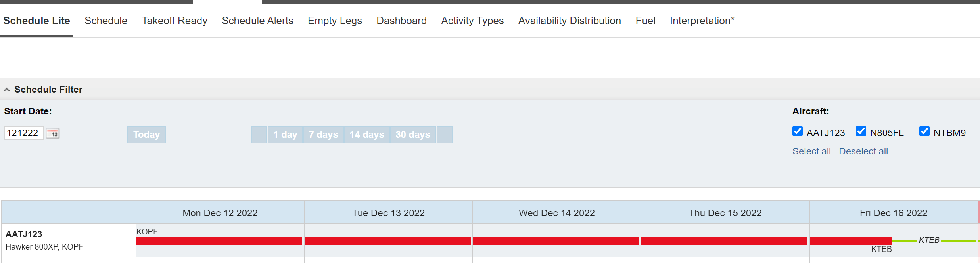Click the Select all aircraft link
This screenshot has width=980, height=263.
[811, 151]
